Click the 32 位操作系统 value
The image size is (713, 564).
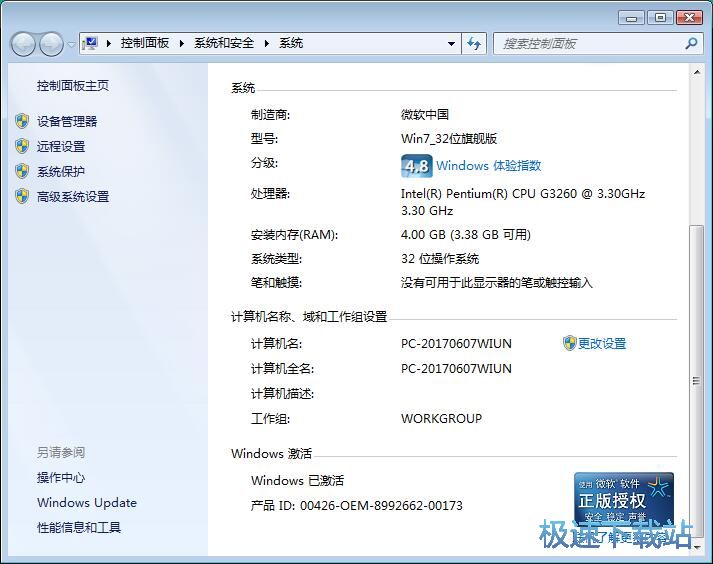coord(440,259)
